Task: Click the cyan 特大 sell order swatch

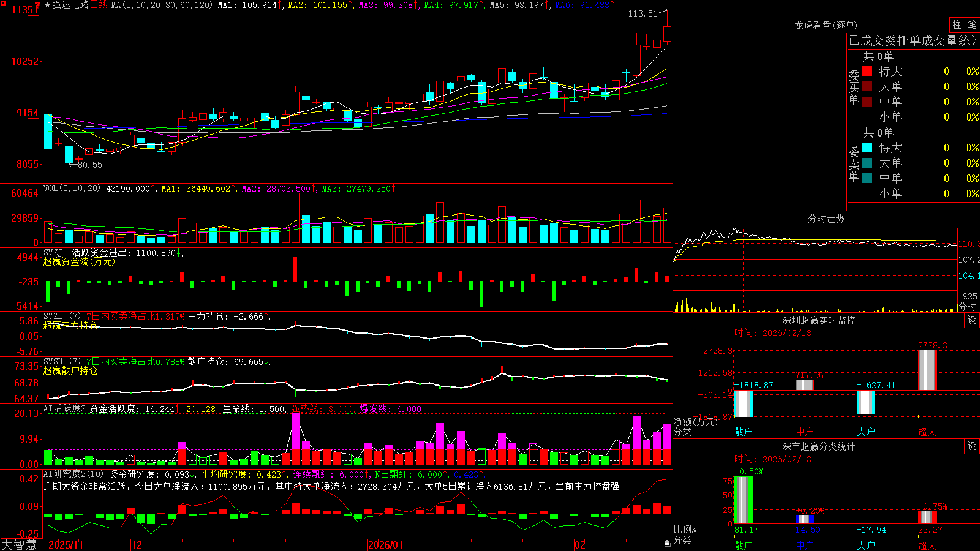Action: (867, 148)
